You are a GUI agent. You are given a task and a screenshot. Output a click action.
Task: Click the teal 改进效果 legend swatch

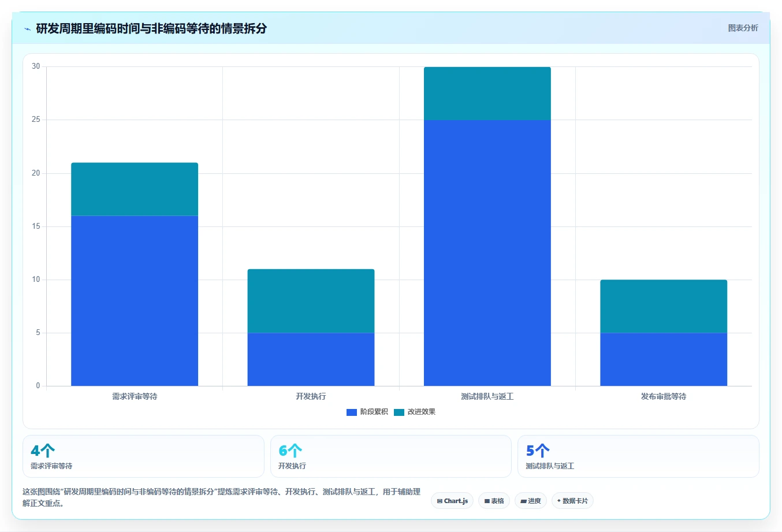pos(399,412)
